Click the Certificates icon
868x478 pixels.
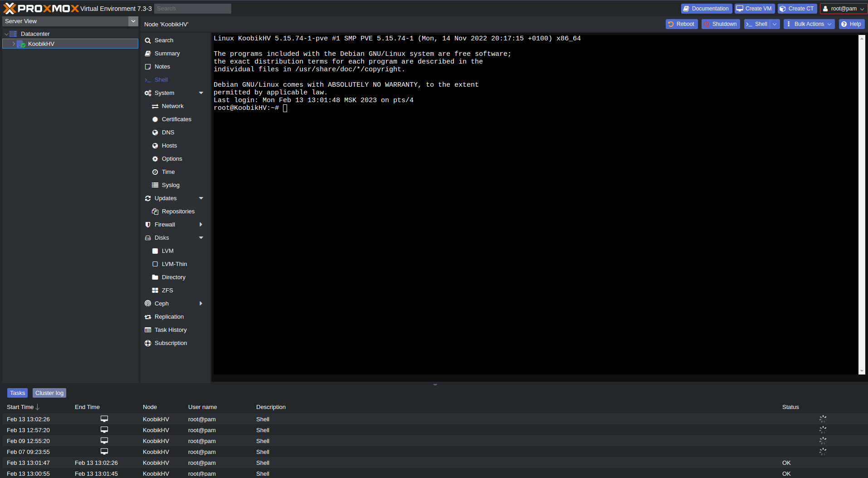(x=155, y=119)
